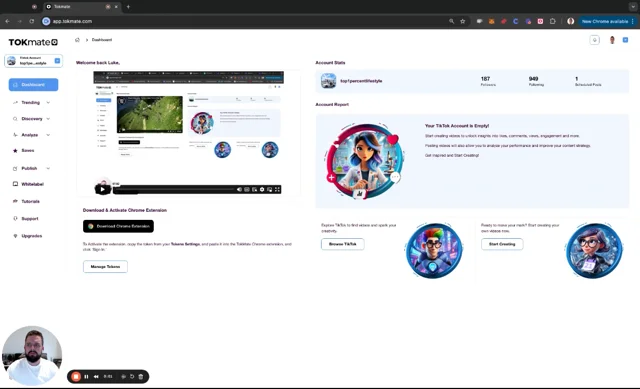Open the tab search dropdown arrow
The width and height of the screenshot is (640, 389).
tap(633, 7)
